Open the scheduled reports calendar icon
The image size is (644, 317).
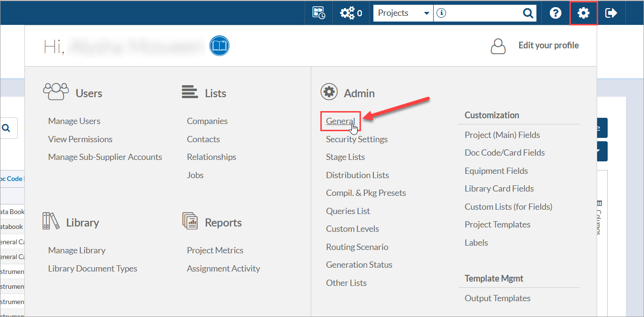point(319,13)
